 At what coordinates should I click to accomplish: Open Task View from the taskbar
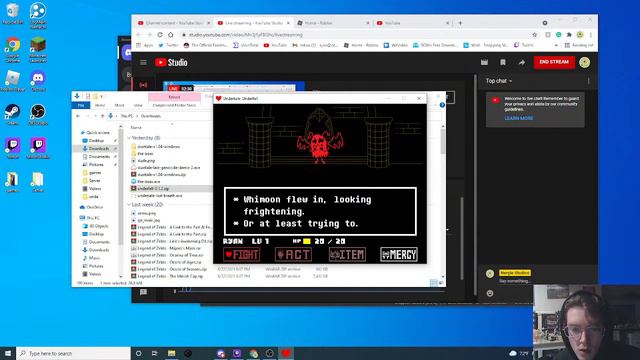pyautogui.click(x=155, y=353)
